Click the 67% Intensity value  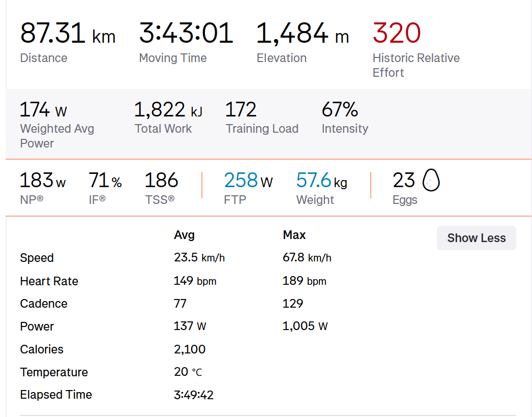[x=340, y=110]
